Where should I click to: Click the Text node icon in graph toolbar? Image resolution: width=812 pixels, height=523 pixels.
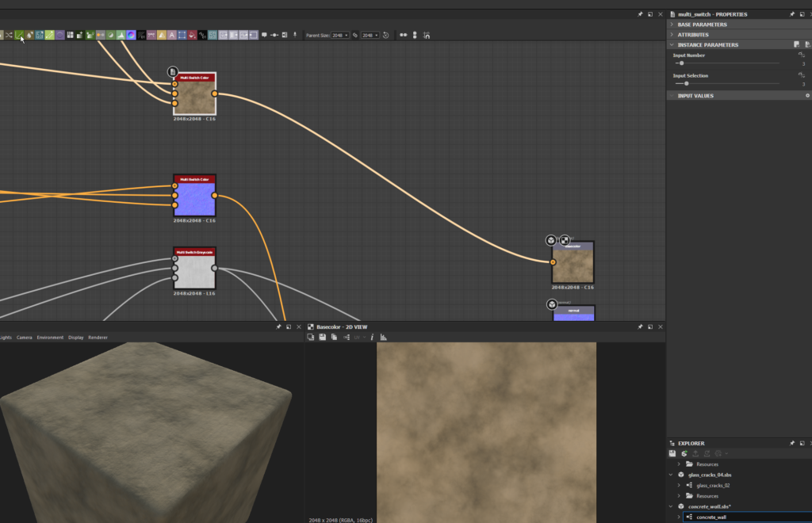(171, 35)
